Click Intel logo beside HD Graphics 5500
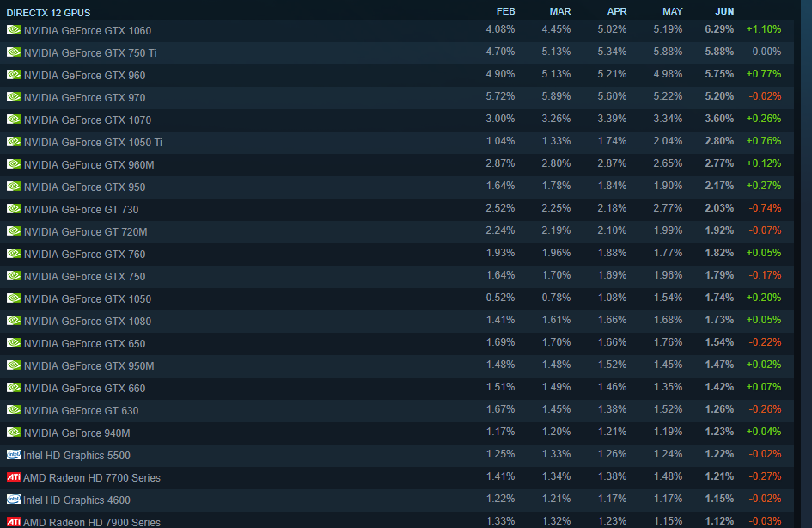Screen dimensions: 812x528 click(14, 455)
